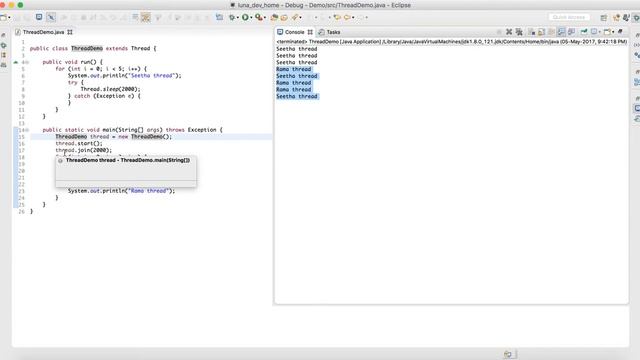
Task: Toggle Show Console on standard error change
Action: [x=571, y=32]
